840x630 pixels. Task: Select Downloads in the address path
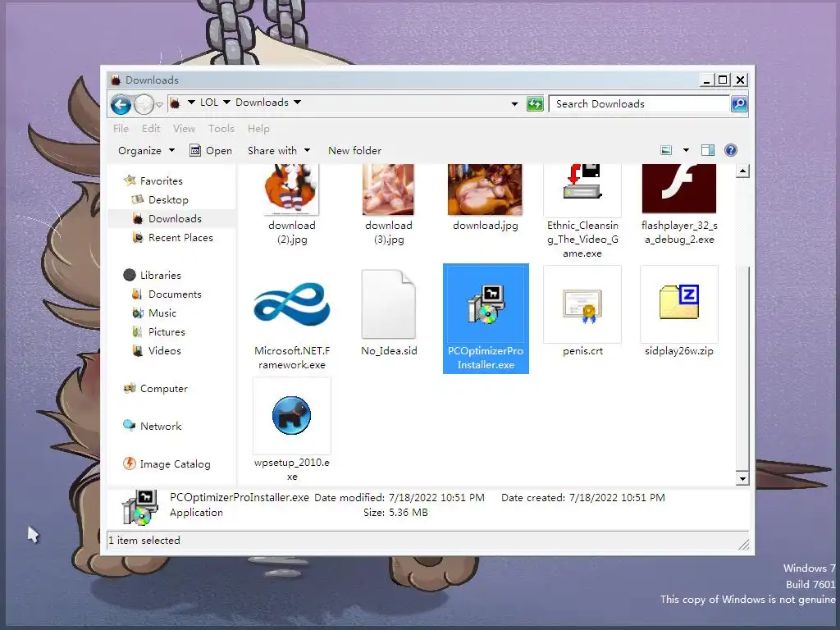(x=262, y=103)
